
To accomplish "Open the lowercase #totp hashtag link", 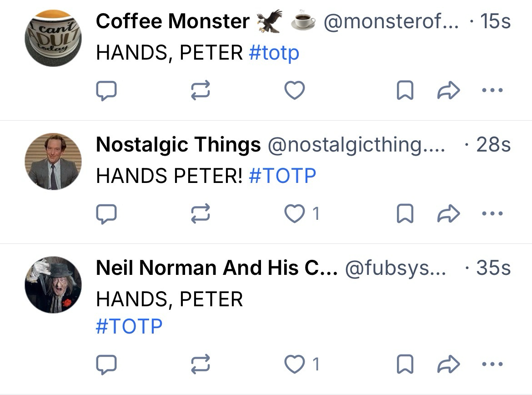I will pos(274,53).
